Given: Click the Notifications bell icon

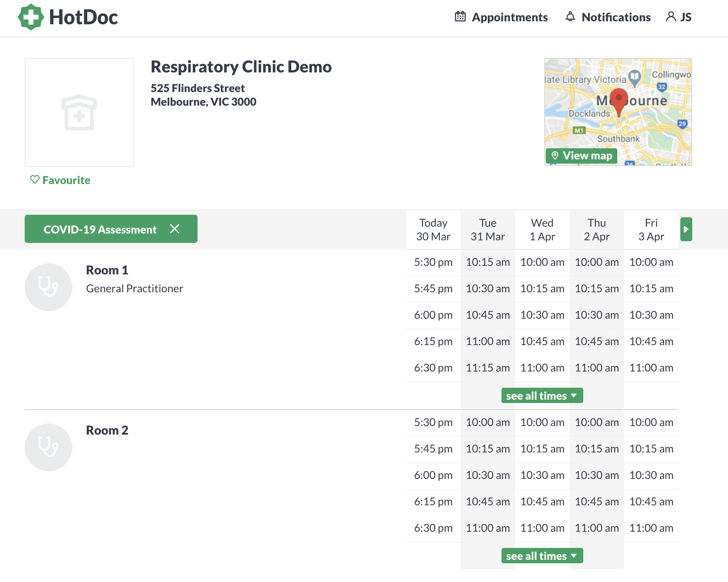Looking at the screenshot, I should (x=570, y=17).
